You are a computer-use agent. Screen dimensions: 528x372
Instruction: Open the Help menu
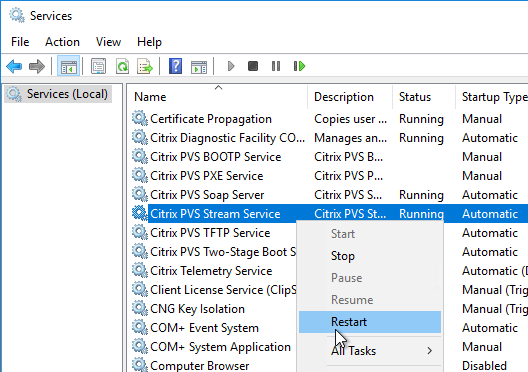[149, 42]
